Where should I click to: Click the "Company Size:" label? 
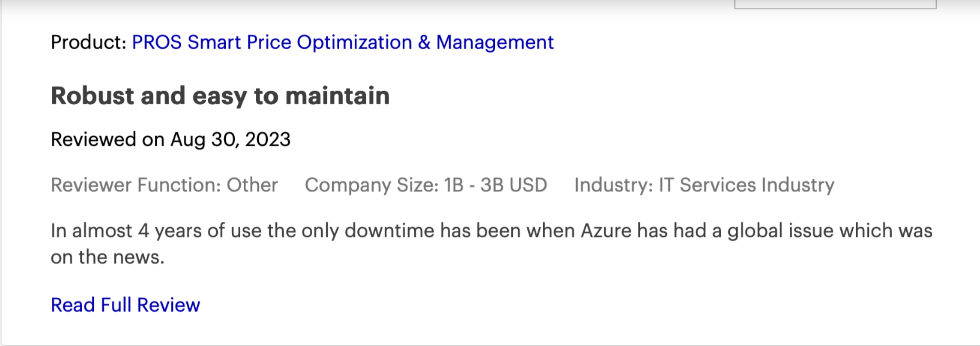[371, 185]
